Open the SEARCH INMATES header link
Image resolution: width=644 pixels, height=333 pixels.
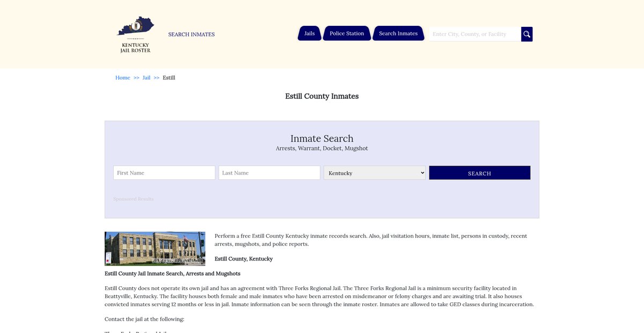click(191, 34)
